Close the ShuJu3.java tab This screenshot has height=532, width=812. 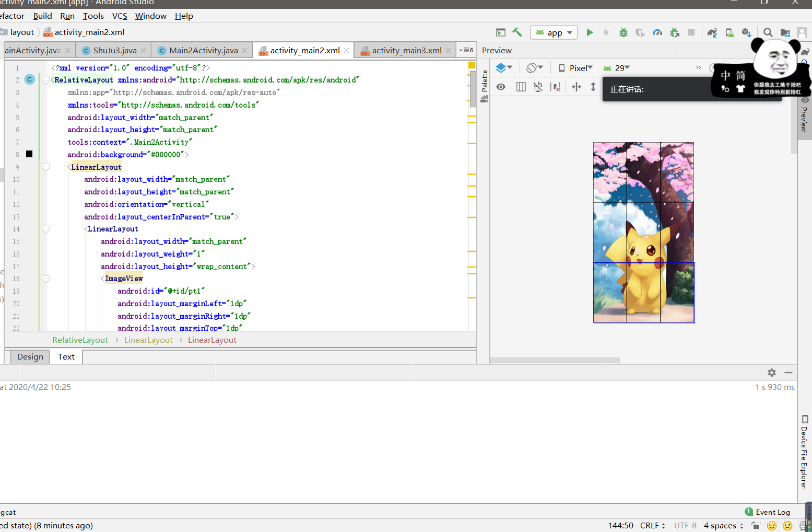click(143, 51)
